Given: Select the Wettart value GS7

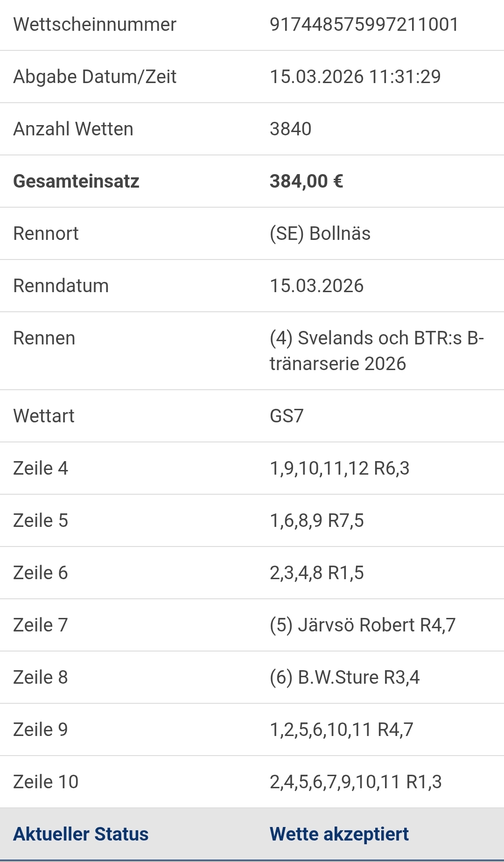Looking at the screenshot, I should coord(287,416).
